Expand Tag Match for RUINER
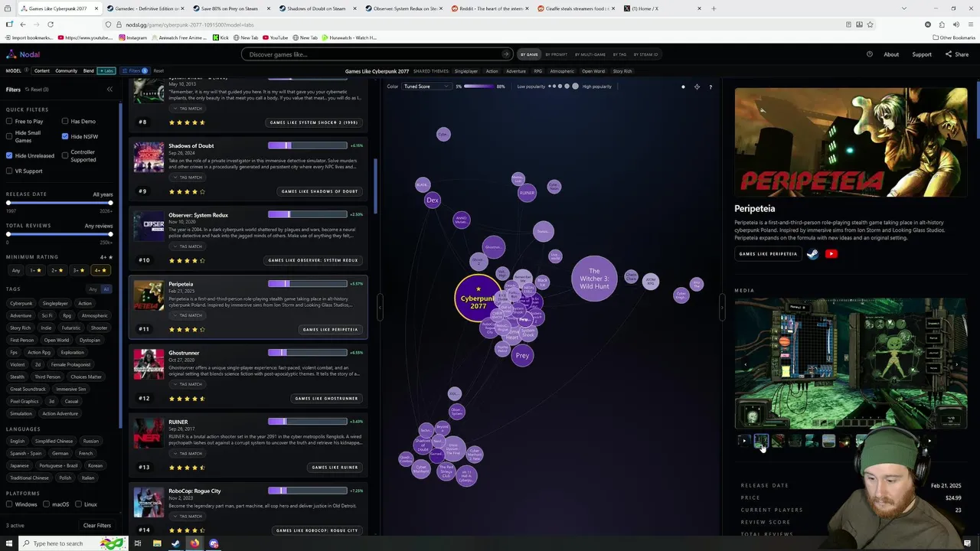Viewport: 980px width, 551px height. [188, 454]
